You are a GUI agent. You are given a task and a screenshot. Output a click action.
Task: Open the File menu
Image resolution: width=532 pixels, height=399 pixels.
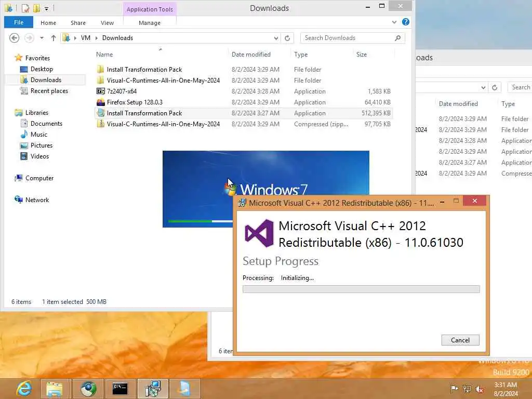(19, 22)
